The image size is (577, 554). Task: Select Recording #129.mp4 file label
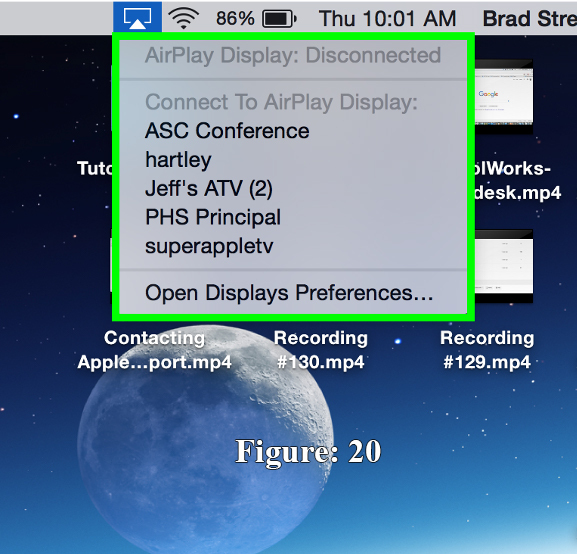(487, 350)
